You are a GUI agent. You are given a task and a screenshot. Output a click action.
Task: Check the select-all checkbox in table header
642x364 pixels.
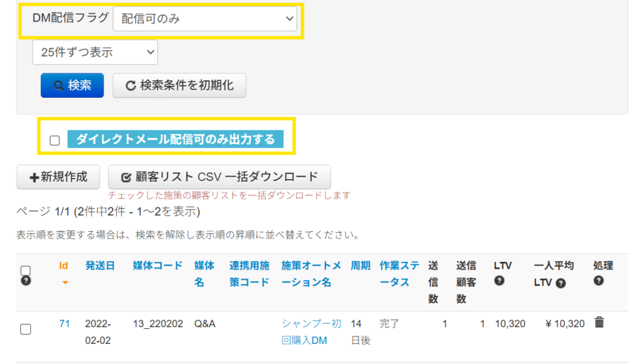point(26,270)
